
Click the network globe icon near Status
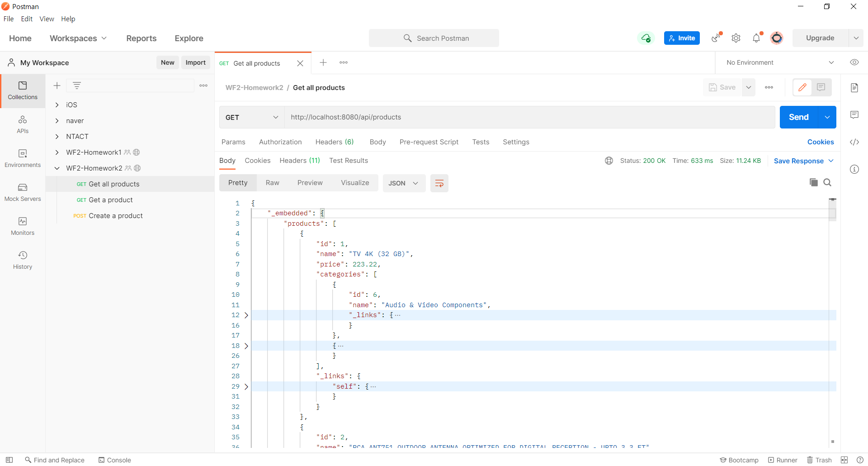click(x=609, y=161)
